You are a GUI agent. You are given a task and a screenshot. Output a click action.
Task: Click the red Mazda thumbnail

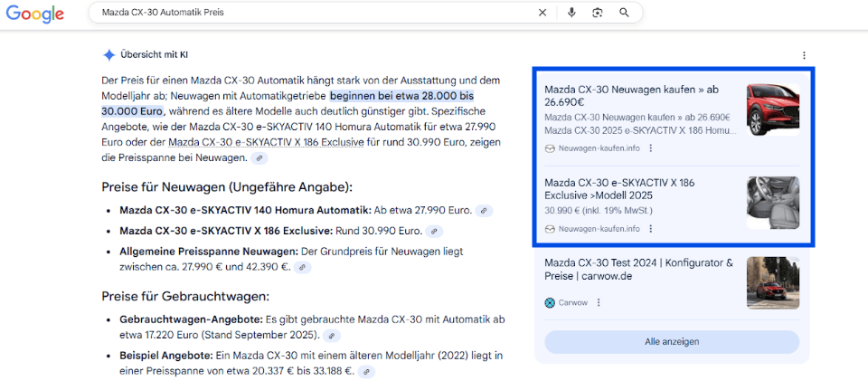(x=773, y=109)
